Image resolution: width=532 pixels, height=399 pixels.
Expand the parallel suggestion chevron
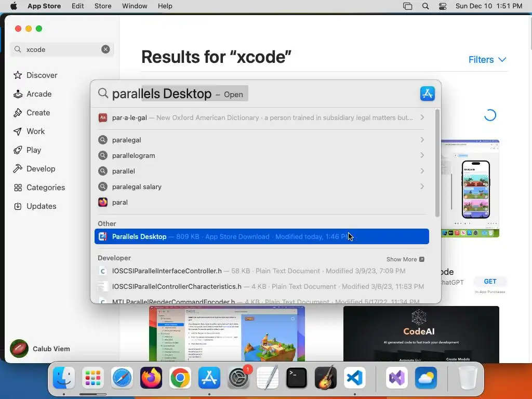[x=422, y=171]
